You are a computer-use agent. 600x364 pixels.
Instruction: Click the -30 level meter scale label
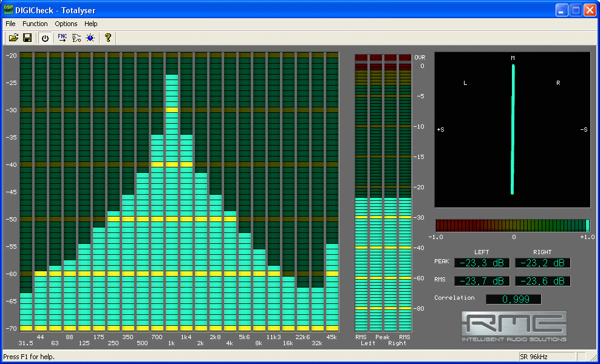(x=420, y=218)
